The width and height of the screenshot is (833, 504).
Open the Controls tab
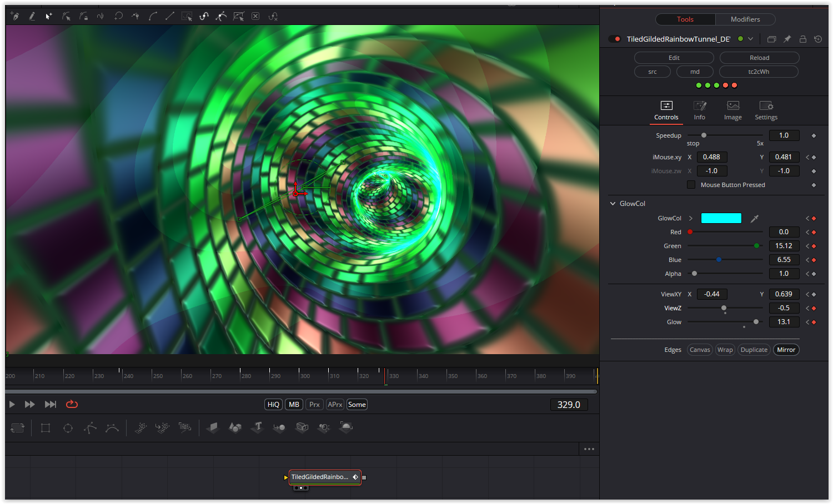pyautogui.click(x=666, y=110)
